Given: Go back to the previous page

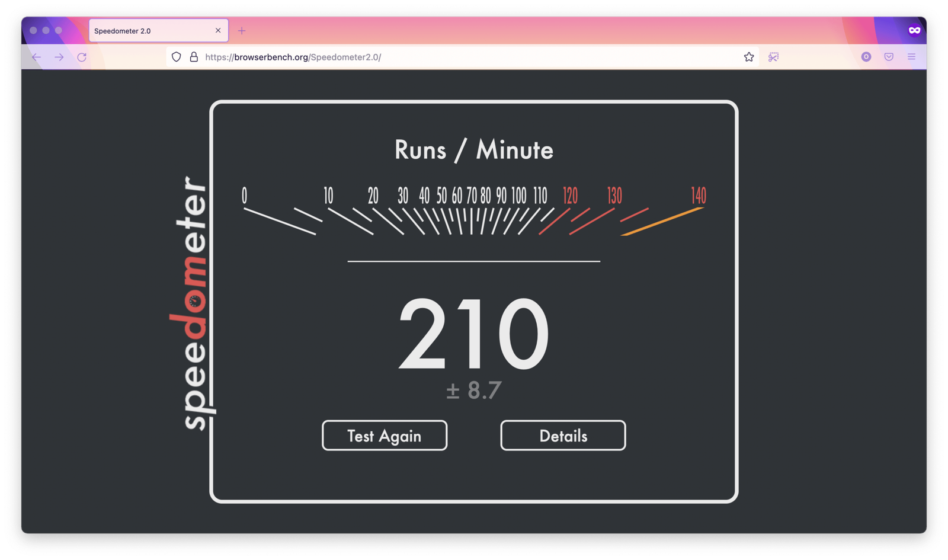Looking at the screenshot, I should click(37, 57).
